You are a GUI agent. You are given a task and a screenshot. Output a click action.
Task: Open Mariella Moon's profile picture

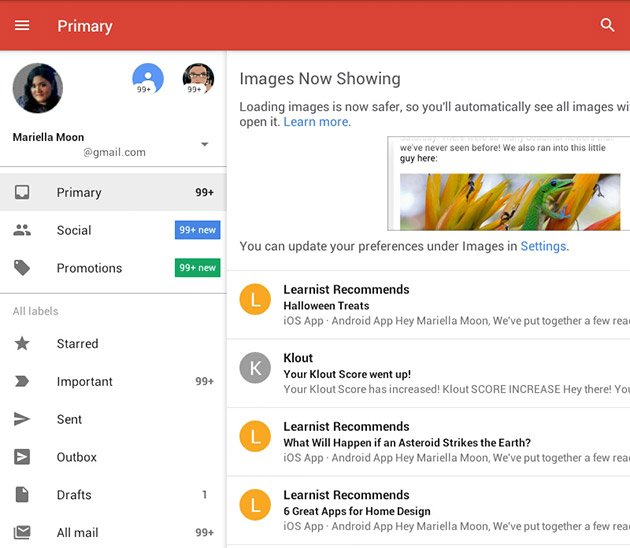(x=38, y=88)
